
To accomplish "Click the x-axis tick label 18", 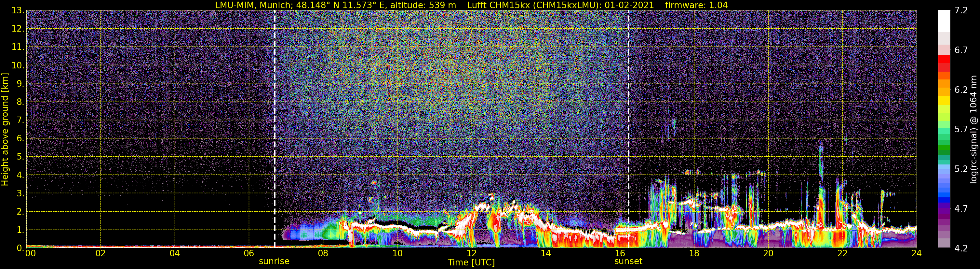I will [x=694, y=254].
